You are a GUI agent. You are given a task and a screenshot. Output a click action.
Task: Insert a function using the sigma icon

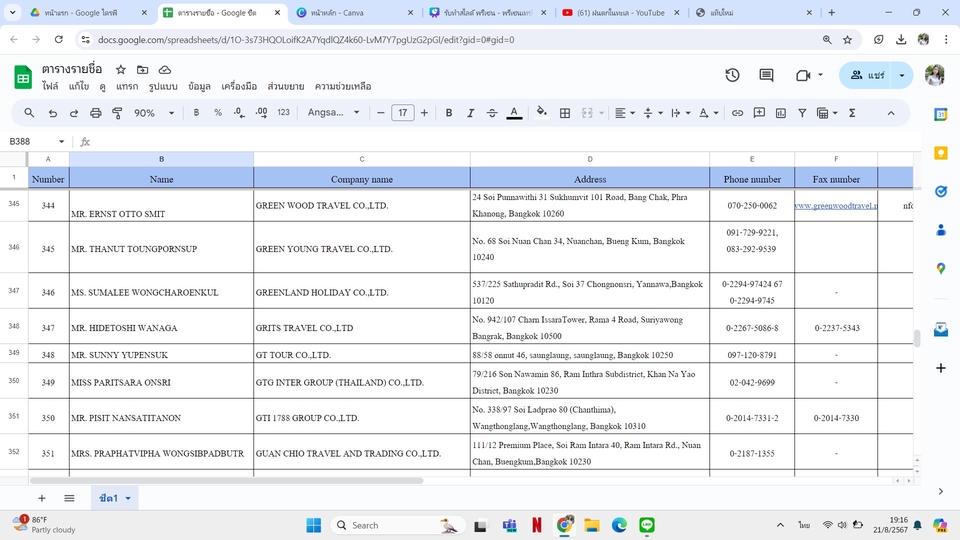point(852,113)
